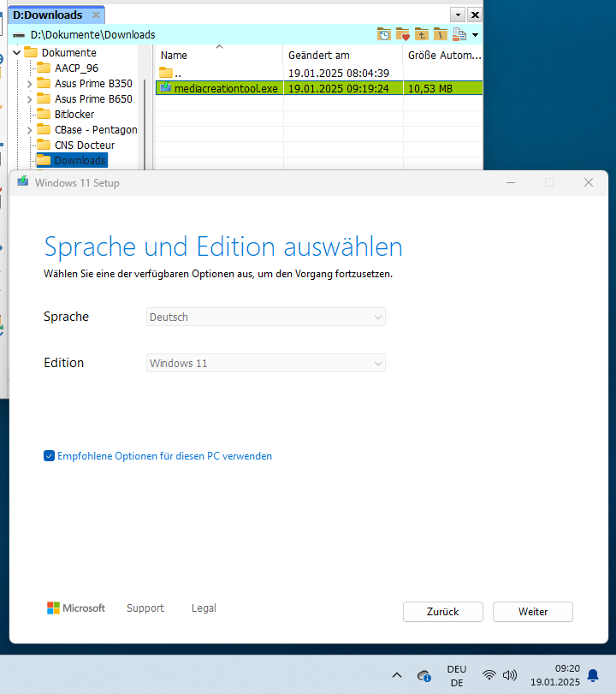Viewport: 616px width, 694px height.
Task: Open the Support link
Action: click(x=145, y=608)
